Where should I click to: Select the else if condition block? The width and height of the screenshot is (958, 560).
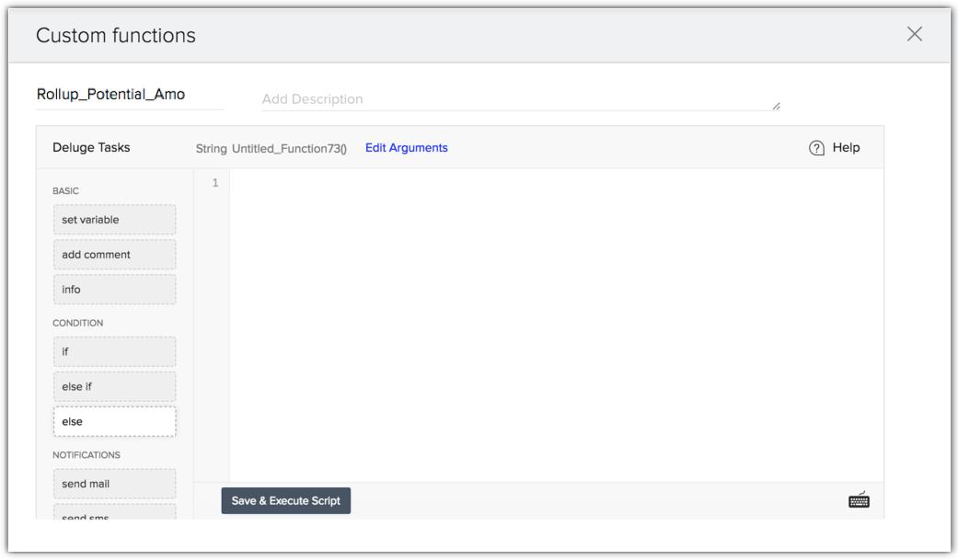click(x=115, y=386)
